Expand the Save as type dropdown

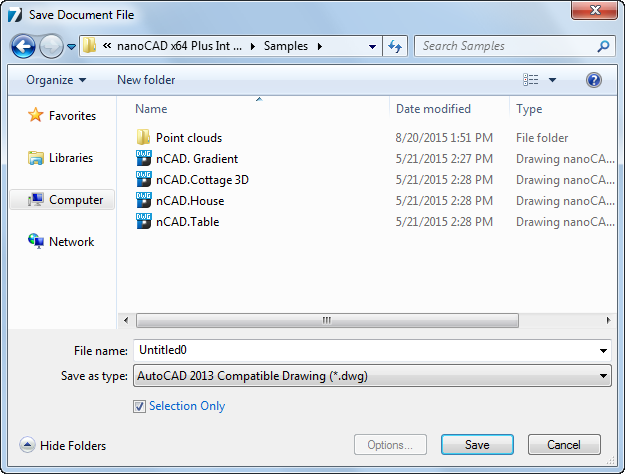pos(603,376)
